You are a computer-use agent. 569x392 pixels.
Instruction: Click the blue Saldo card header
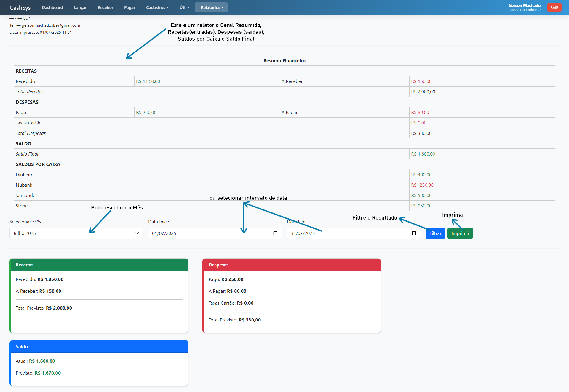click(99, 346)
